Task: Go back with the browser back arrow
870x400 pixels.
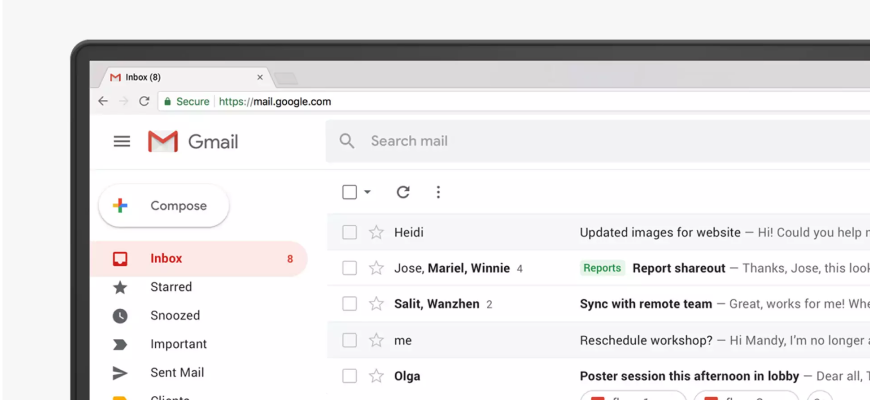Action: [x=103, y=101]
